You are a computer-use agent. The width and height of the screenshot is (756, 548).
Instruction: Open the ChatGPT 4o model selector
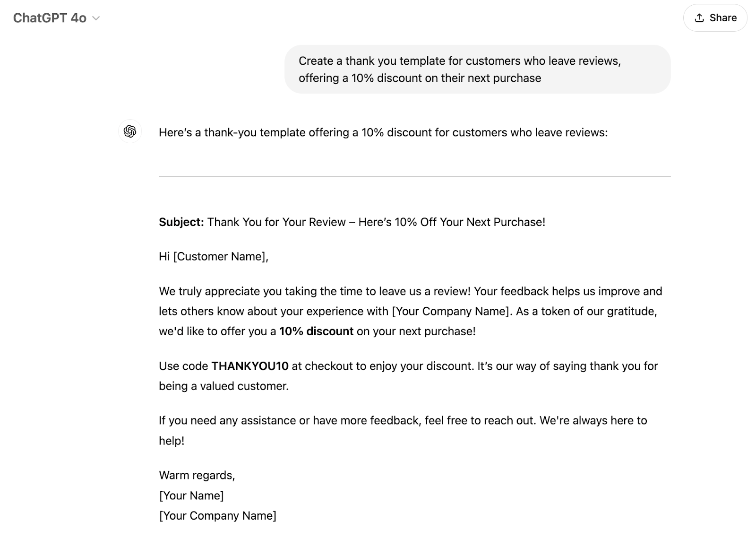point(50,18)
